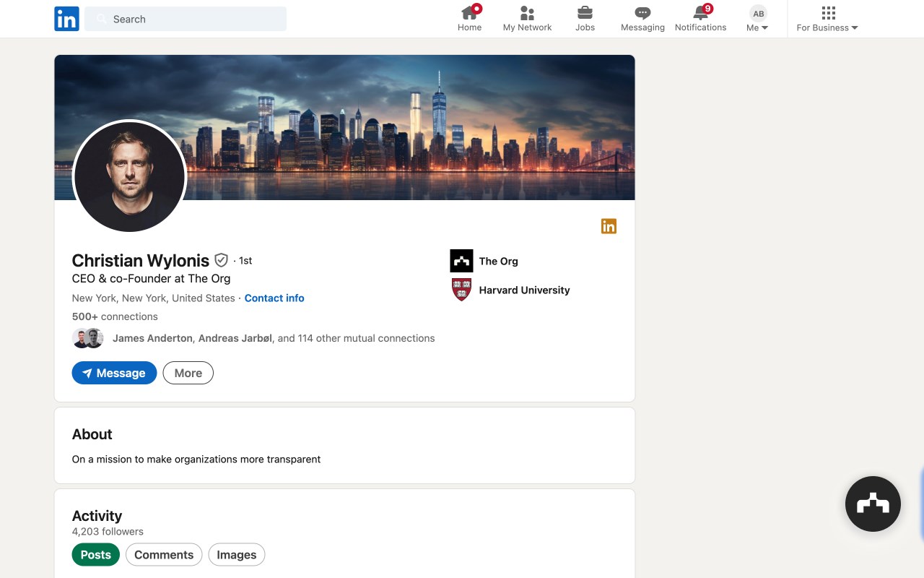
Task: Click the Christian Wylonis name heading
Action: coord(141,260)
